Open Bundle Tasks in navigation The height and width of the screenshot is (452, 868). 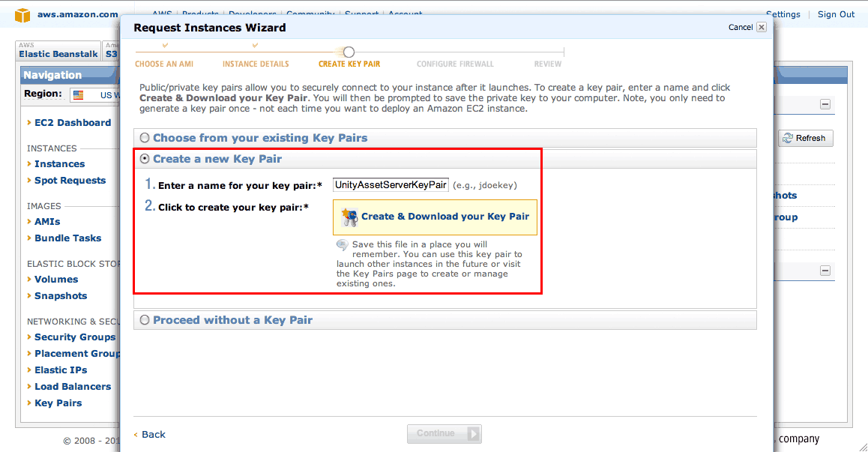coord(67,238)
